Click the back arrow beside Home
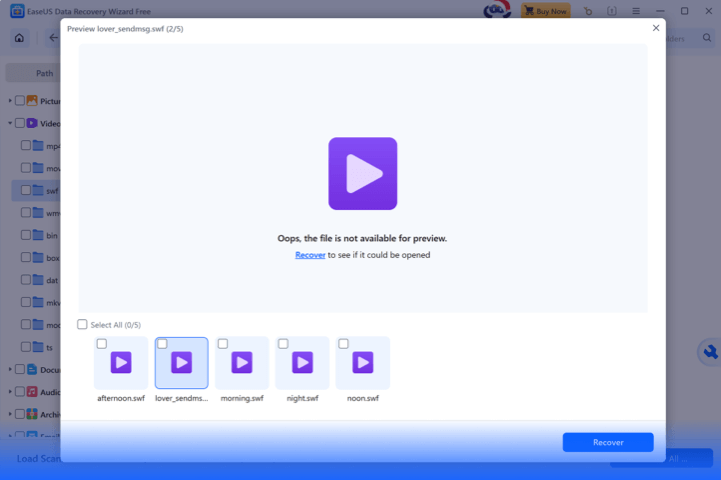721x480 pixels. (53, 38)
